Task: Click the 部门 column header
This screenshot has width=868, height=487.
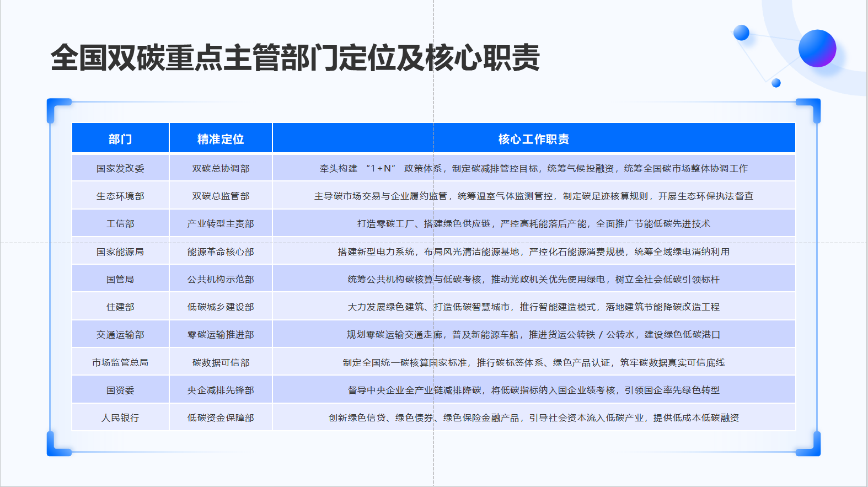Action: point(120,138)
